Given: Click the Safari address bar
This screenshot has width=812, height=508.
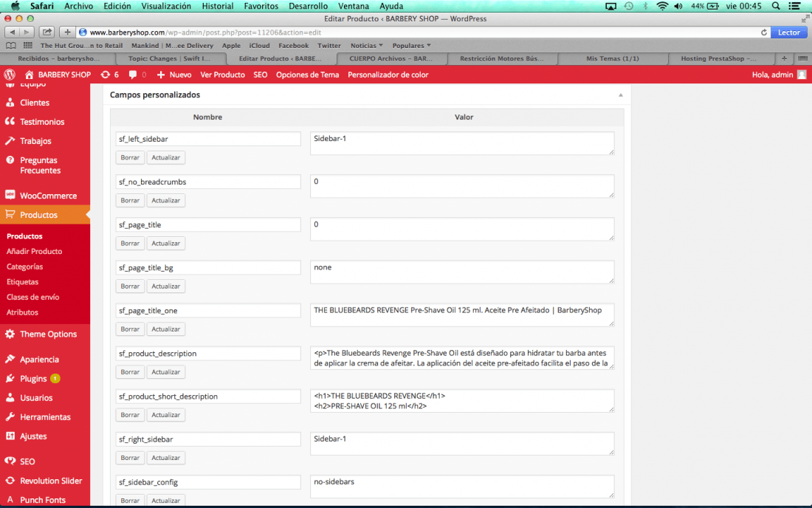Looking at the screenshot, I should 423,32.
